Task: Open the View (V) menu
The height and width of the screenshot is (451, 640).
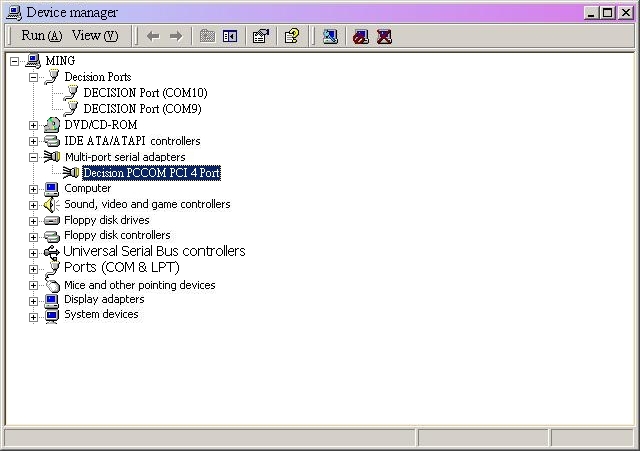Action: click(95, 36)
